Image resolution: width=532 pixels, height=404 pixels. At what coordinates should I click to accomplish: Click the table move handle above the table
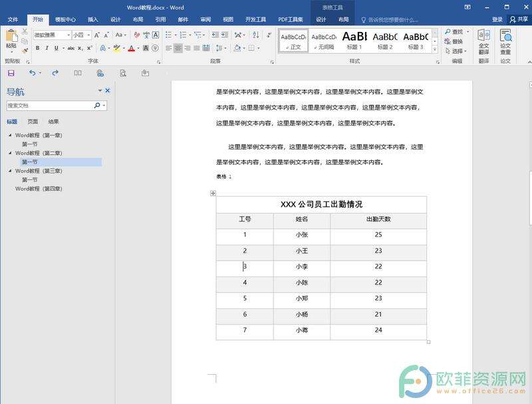tap(213, 193)
